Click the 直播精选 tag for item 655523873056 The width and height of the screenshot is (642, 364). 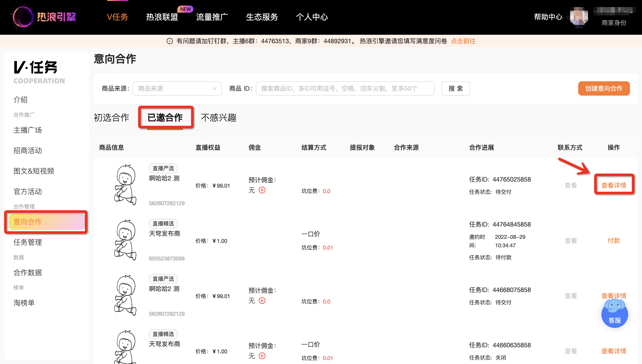pos(163,223)
